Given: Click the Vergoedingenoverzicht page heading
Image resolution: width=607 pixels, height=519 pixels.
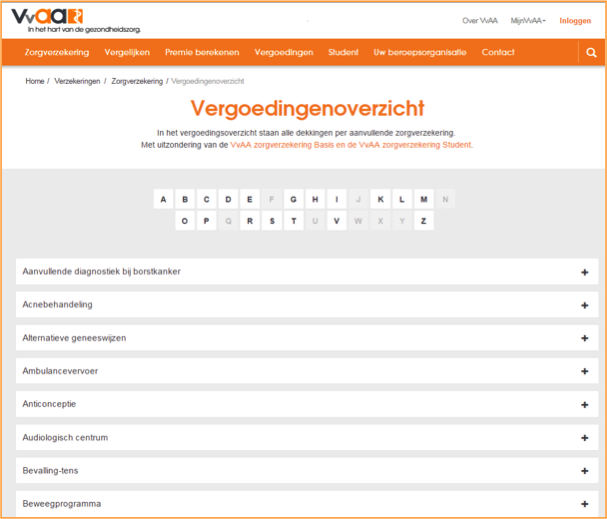Looking at the screenshot, I should click(307, 108).
